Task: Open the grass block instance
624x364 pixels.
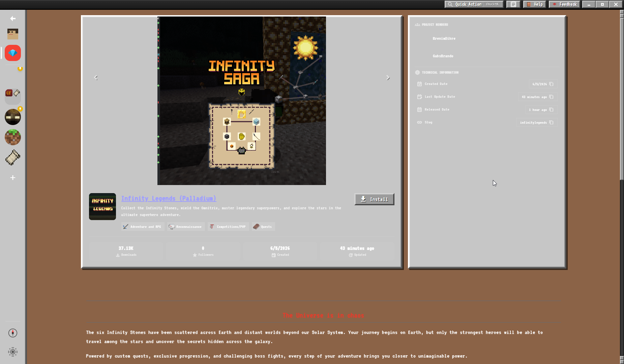Action: pos(13,137)
